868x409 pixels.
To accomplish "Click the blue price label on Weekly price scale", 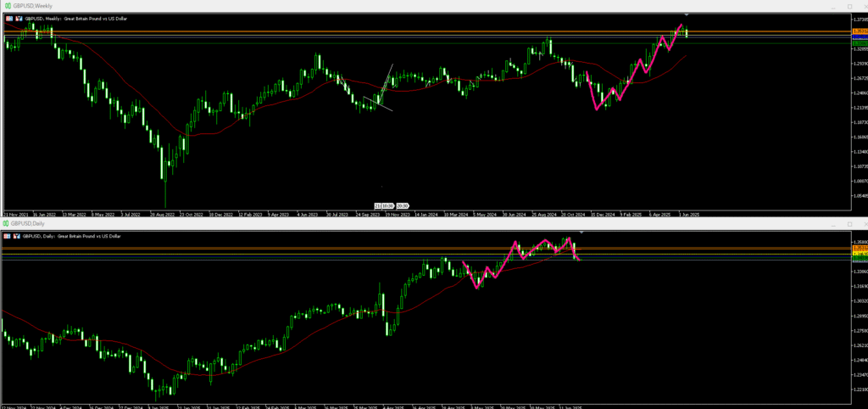I will tap(860, 36).
